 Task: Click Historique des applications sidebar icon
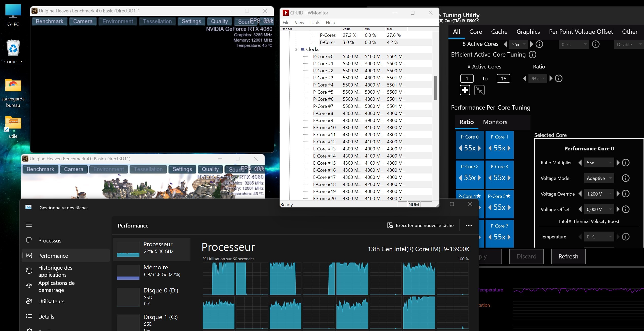coord(29,271)
